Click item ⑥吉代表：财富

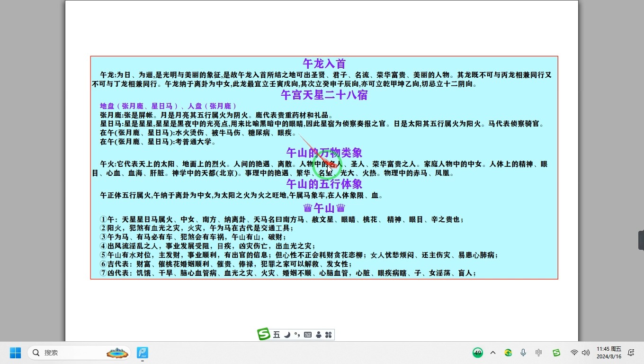(x=225, y=264)
